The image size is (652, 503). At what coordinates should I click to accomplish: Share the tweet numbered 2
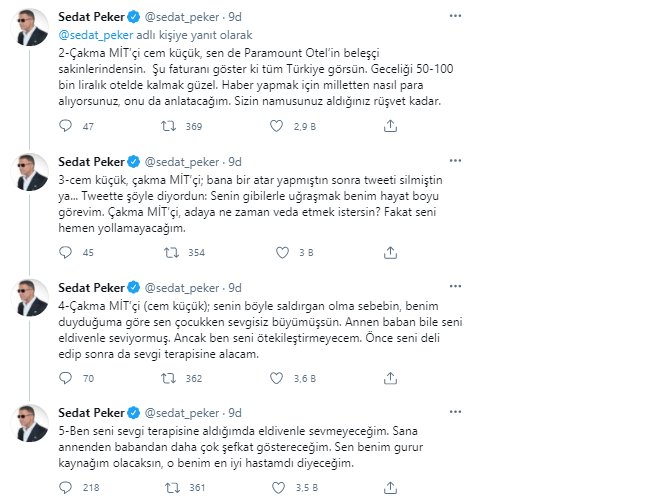point(390,126)
